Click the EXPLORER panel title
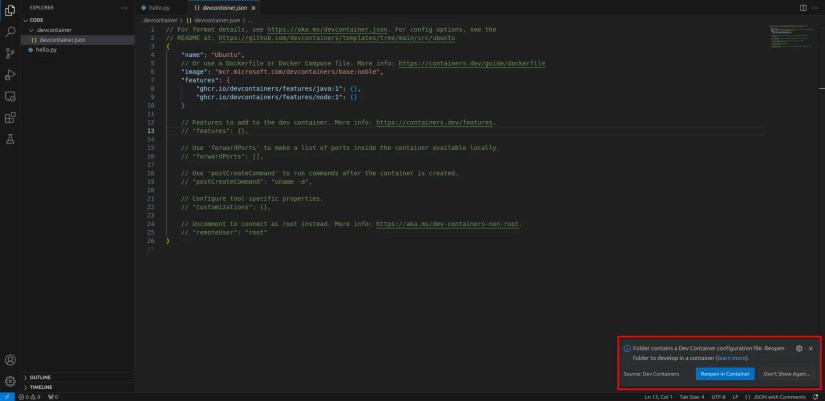This screenshot has height=401, width=825. click(42, 8)
